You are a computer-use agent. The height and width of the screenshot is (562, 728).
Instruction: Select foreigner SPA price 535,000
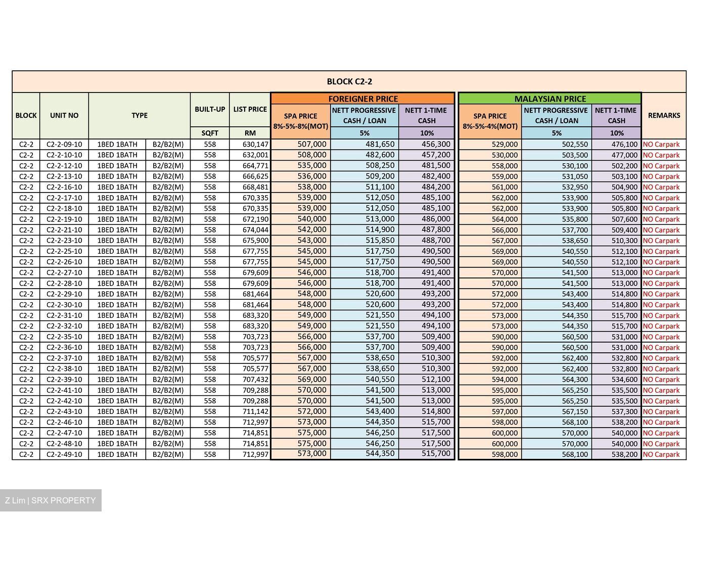312,165
